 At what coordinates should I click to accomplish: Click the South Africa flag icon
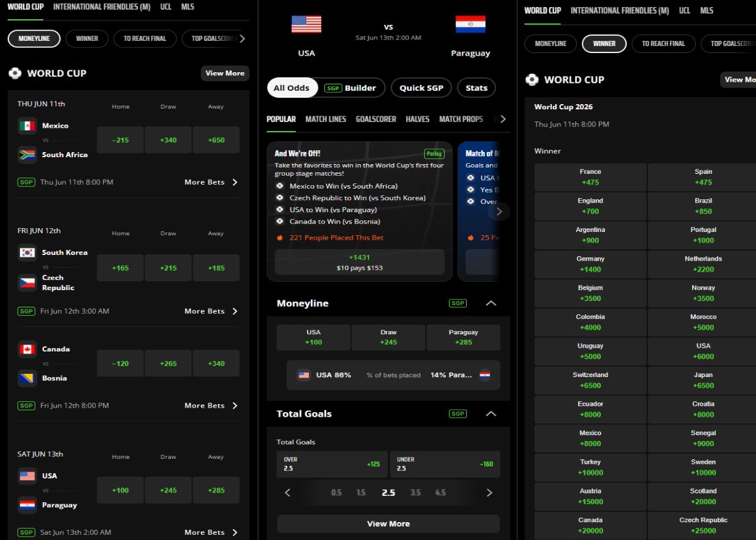pos(27,155)
